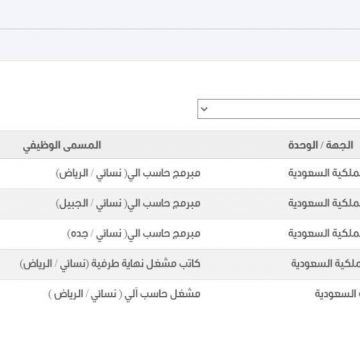Click the entity cell in the الرياض programmer row

(x=324, y=173)
